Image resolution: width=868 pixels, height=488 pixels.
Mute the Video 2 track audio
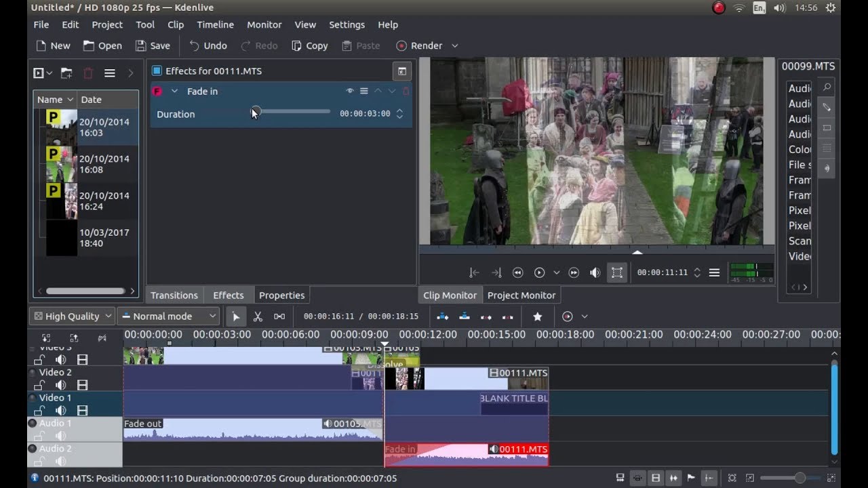point(61,385)
